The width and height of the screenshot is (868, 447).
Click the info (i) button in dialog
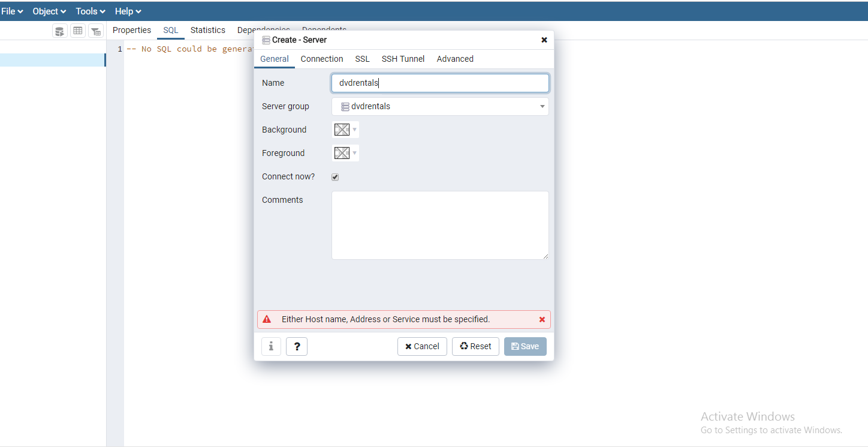coord(271,346)
